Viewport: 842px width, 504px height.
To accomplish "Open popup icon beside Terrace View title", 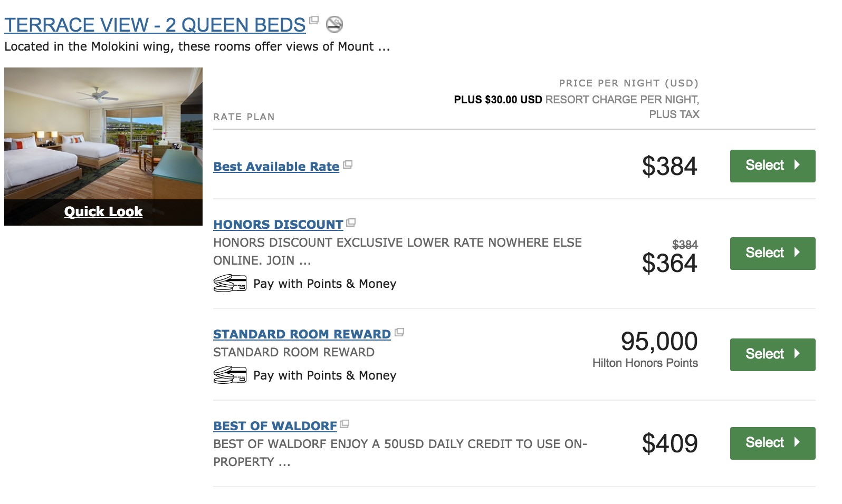I will click(x=314, y=21).
